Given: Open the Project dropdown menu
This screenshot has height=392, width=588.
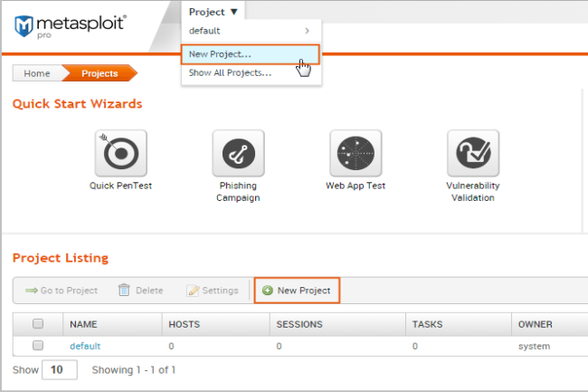Looking at the screenshot, I should point(213,12).
